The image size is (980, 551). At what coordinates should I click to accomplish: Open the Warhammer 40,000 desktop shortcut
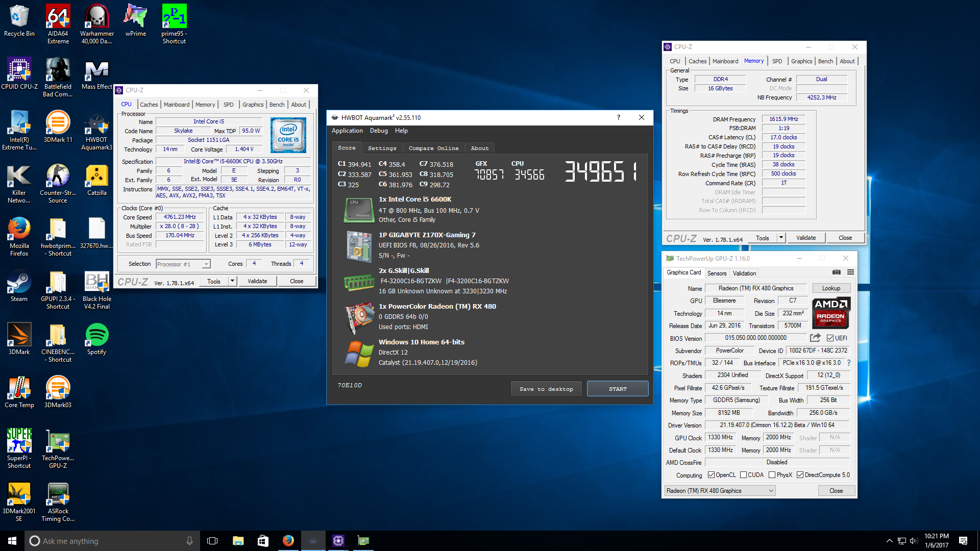click(97, 24)
